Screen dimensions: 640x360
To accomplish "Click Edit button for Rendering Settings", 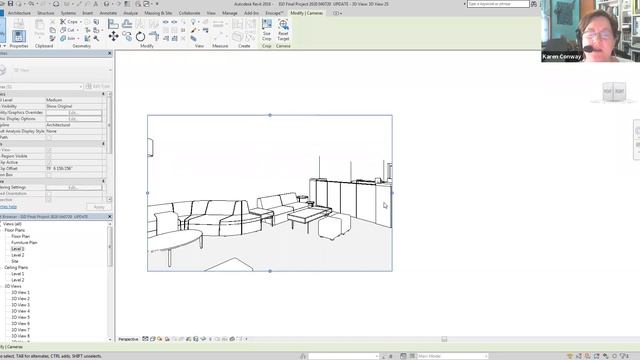I will pyautogui.click(x=73, y=187).
